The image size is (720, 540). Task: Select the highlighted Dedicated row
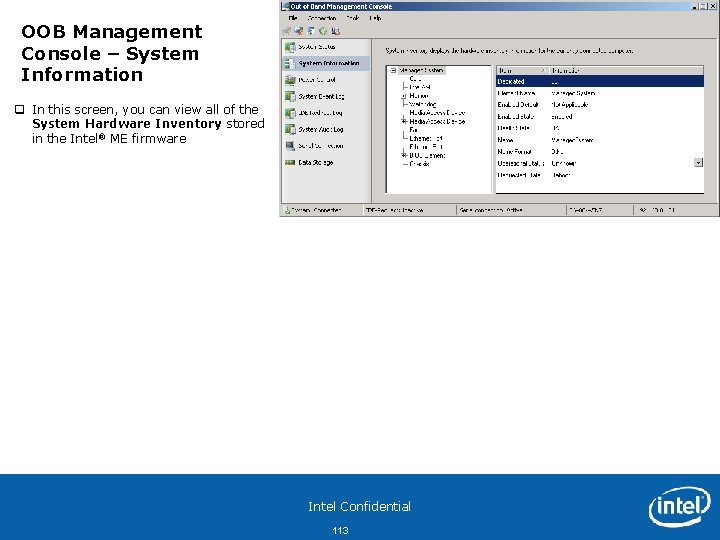coord(600,82)
